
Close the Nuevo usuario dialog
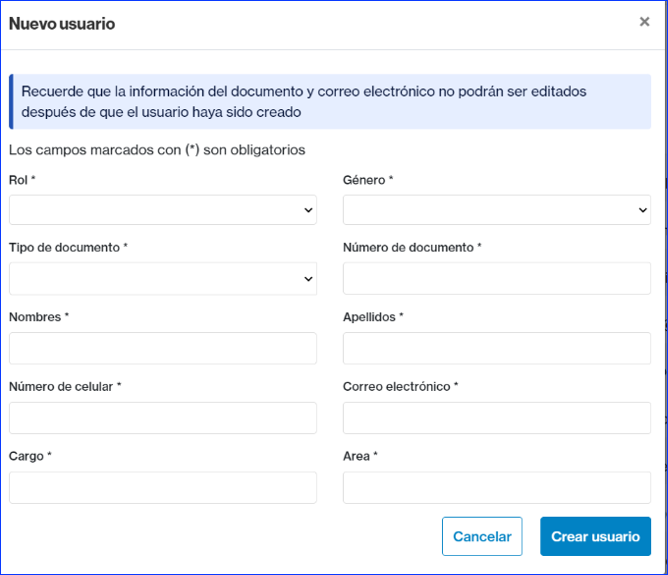644,22
